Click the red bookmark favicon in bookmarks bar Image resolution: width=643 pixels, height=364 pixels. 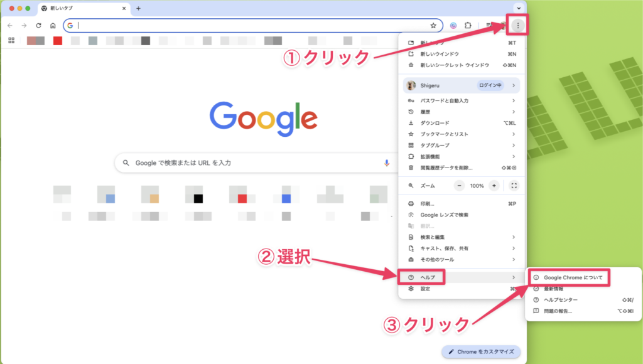click(x=58, y=41)
